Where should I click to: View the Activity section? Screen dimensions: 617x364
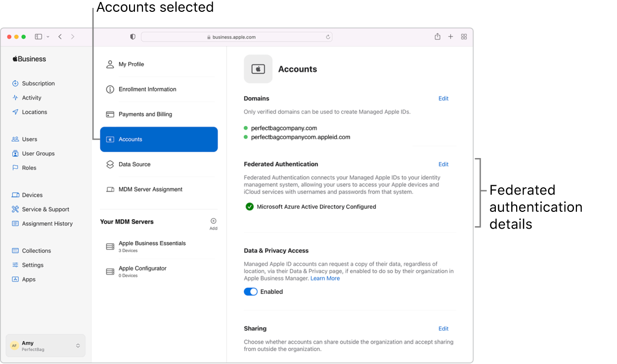click(31, 97)
